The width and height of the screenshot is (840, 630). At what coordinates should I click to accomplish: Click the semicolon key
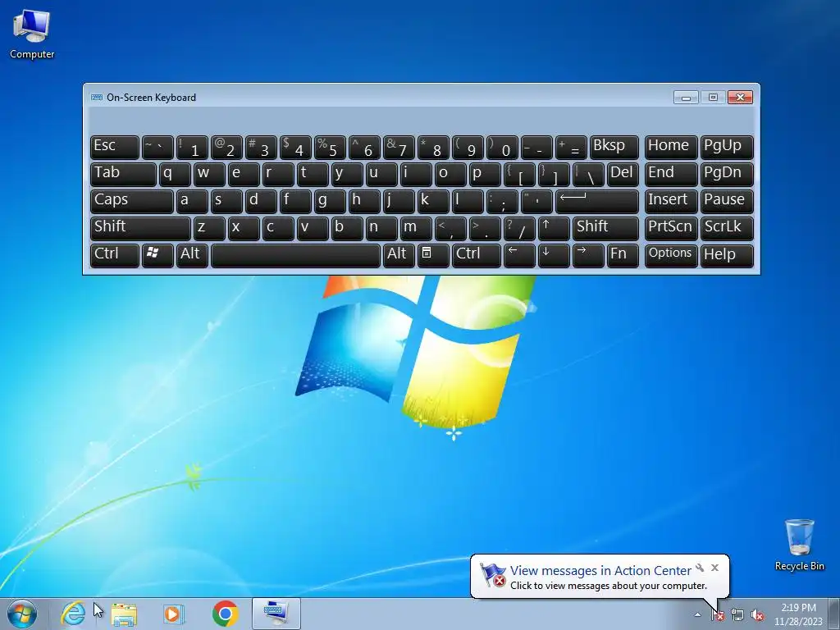[502, 201]
